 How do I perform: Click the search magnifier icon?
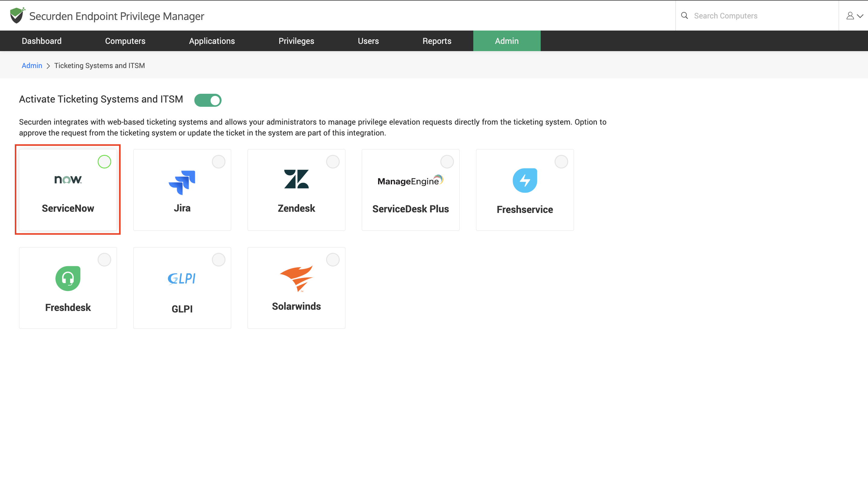coord(684,15)
